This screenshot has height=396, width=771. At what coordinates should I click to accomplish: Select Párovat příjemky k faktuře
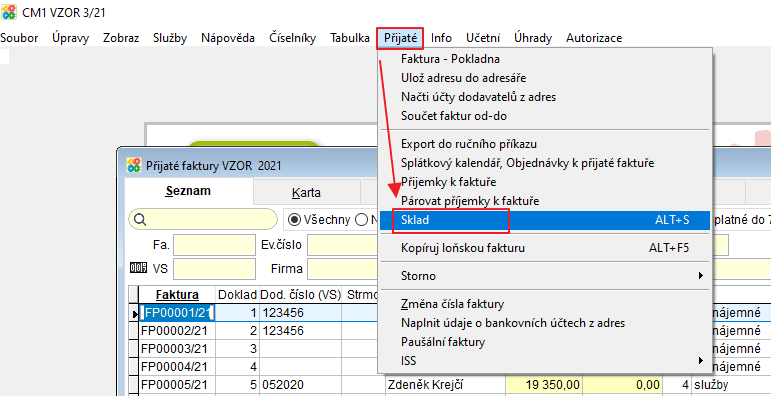545,201
